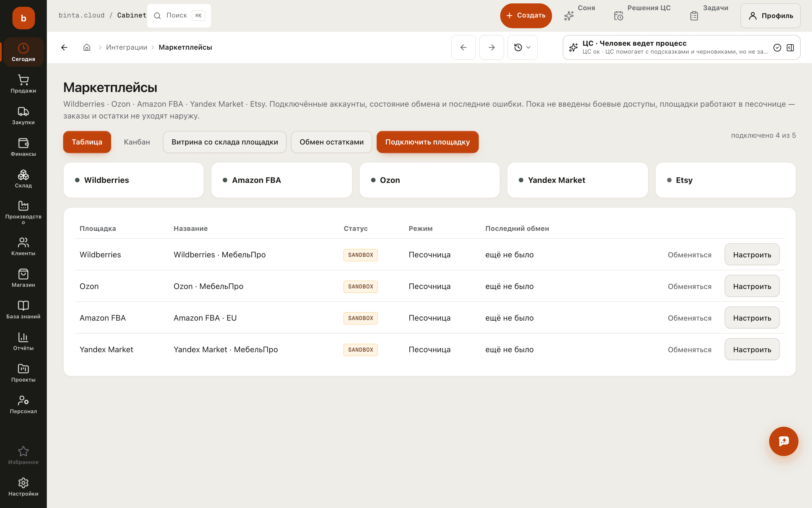Select the Ozon marketplace card
Screen dimensions: 812x508
(x=429, y=180)
